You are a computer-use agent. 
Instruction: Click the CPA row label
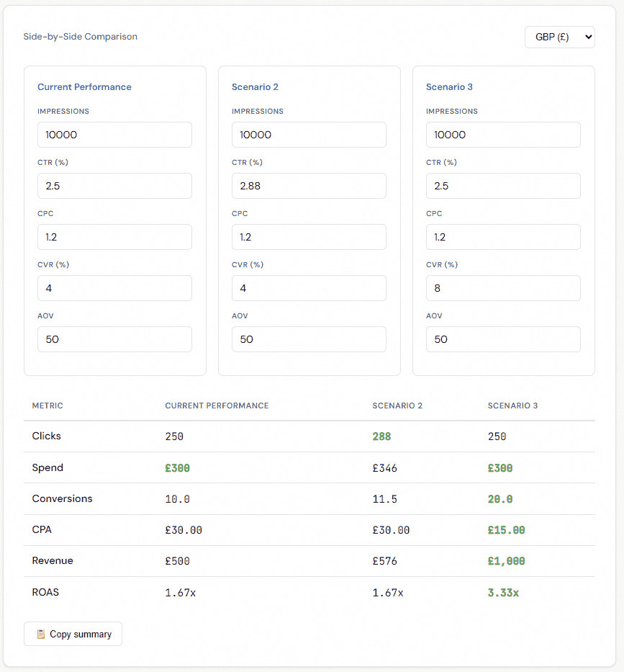click(42, 529)
